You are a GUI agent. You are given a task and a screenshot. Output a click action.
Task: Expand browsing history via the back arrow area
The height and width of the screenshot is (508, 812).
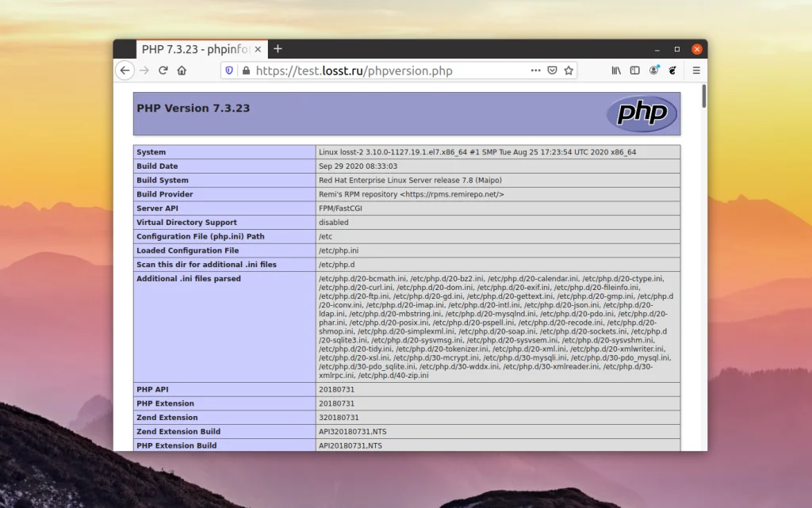pyautogui.click(x=124, y=70)
